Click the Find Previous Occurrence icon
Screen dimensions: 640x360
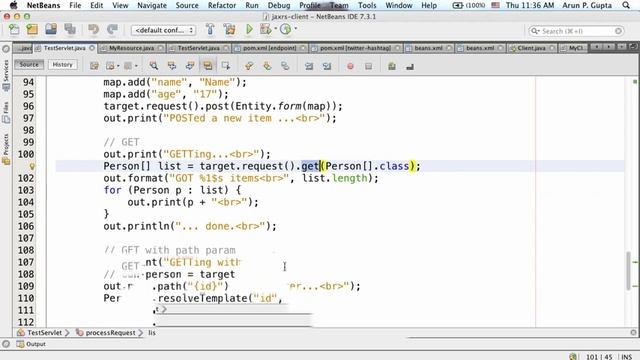click(172, 66)
